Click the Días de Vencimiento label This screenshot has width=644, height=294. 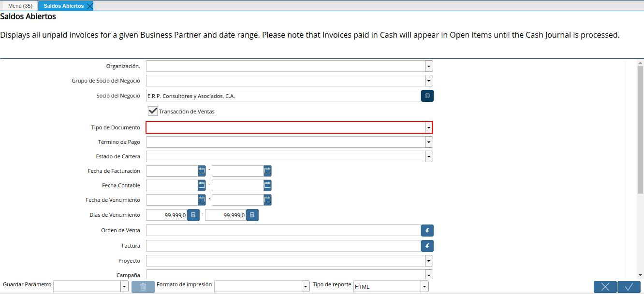pyautogui.click(x=115, y=215)
